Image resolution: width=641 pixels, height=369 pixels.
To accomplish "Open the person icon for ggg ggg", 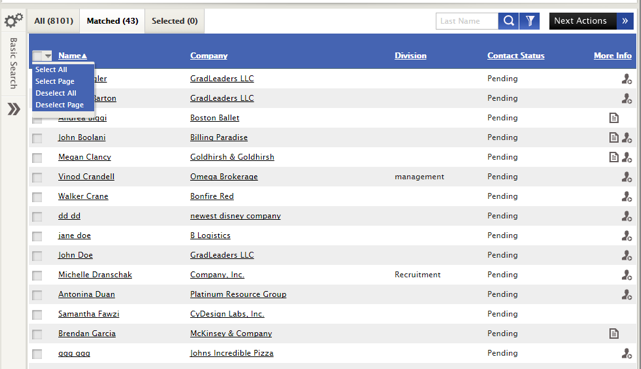I will point(627,353).
